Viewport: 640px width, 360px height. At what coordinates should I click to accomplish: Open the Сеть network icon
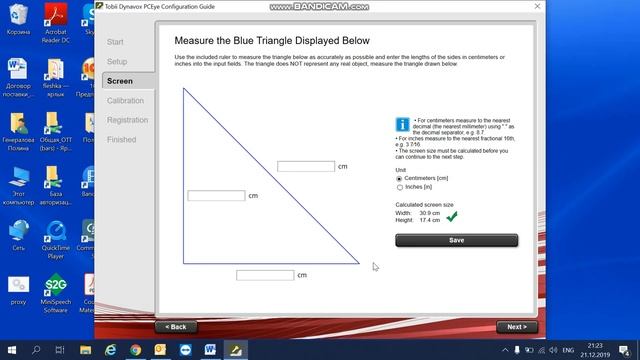(18, 235)
